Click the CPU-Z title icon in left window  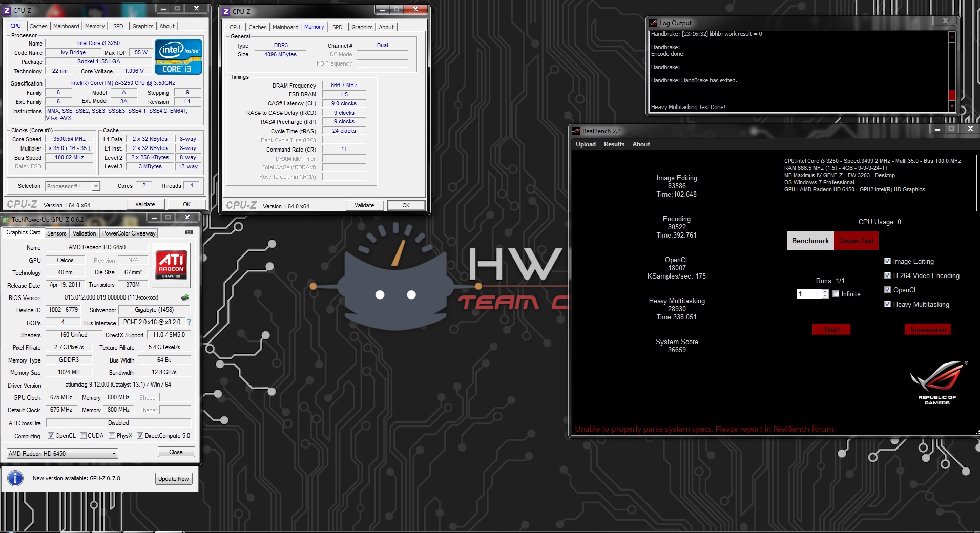(x=7, y=10)
